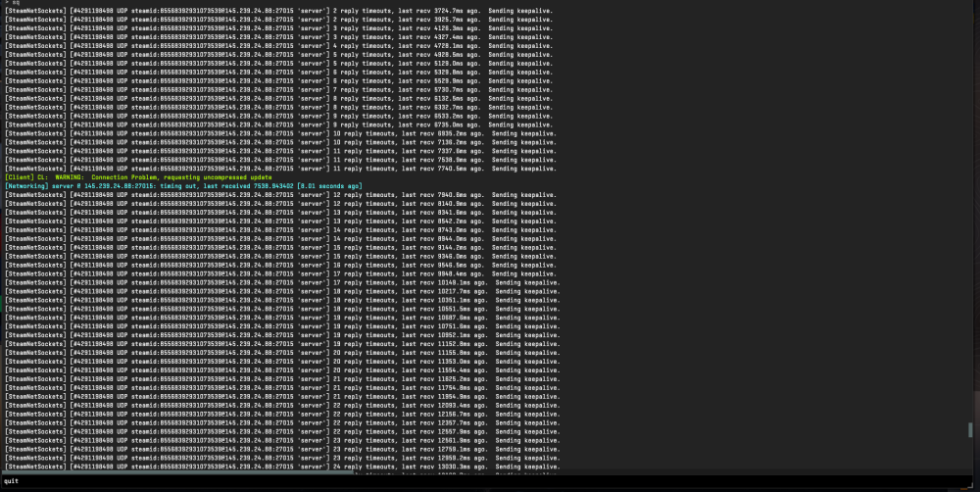Select the "> sq" command line at top
Viewport: 980px width, 492px height.
(x=12, y=3)
